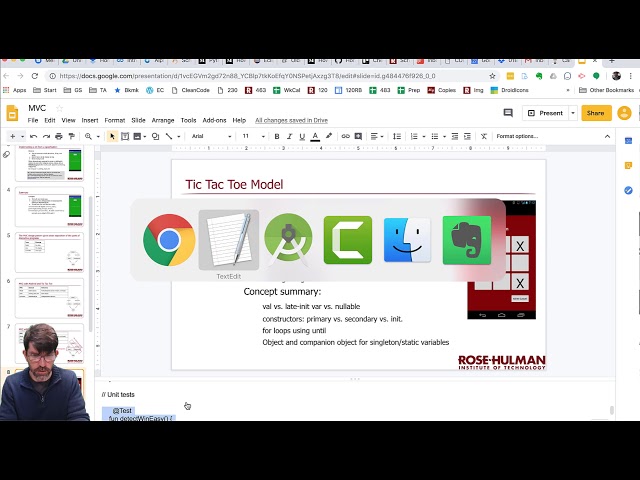Increase the indent

[x=467, y=136]
